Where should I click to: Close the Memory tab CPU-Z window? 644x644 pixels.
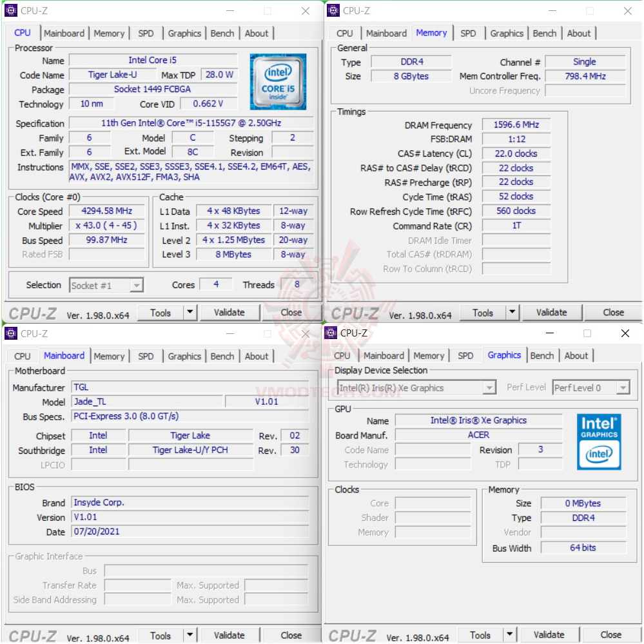click(x=628, y=11)
